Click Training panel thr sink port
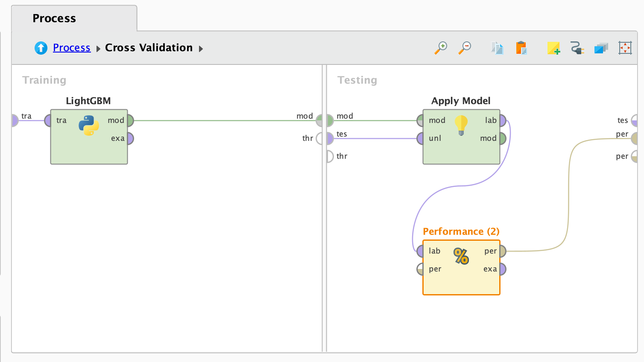 pyautogui.click(x=319, y=138)
